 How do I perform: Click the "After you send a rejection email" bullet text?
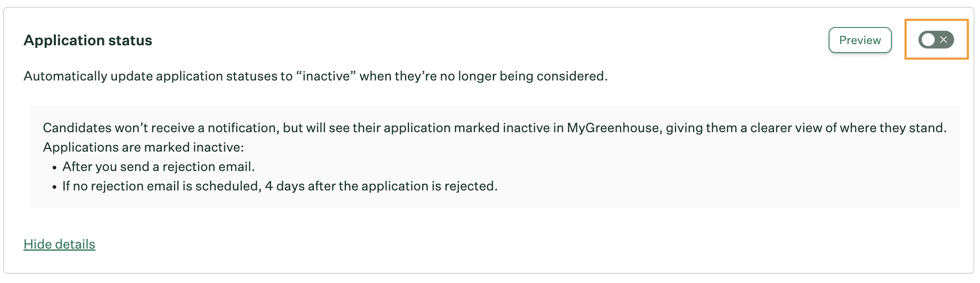[158, 167]
